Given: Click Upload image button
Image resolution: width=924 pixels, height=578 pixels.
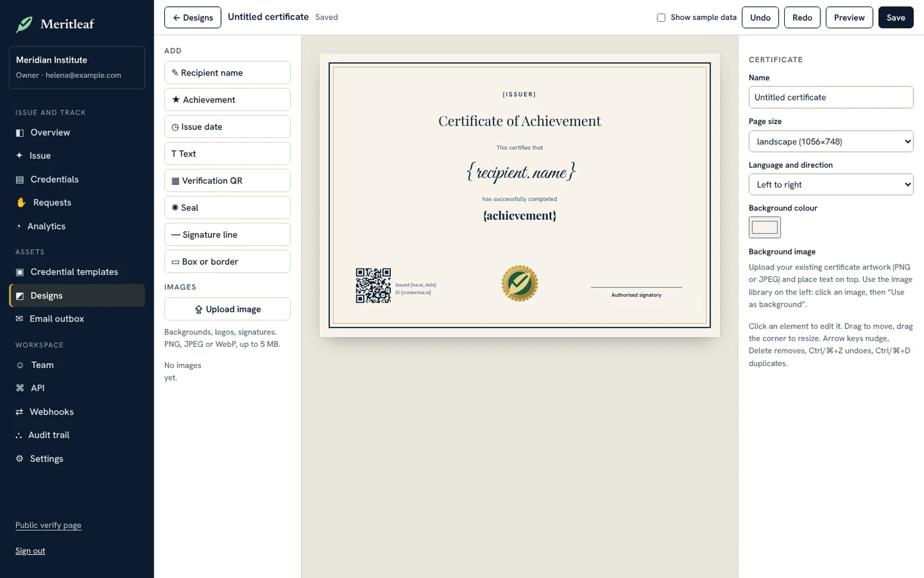Looking at the screenshot, I should click(x=227, y=309).
